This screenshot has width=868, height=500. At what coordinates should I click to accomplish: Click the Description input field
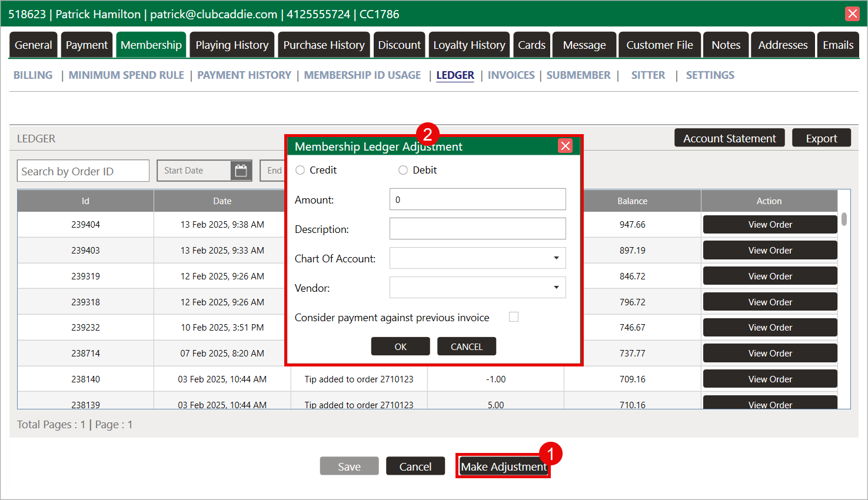pyautogui.click(x=478, y=229)
